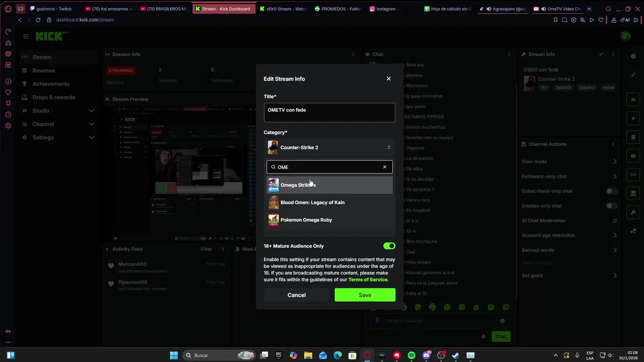Click the Chat send button
This screenshot has width=644, height=362.
click(501, 336)
